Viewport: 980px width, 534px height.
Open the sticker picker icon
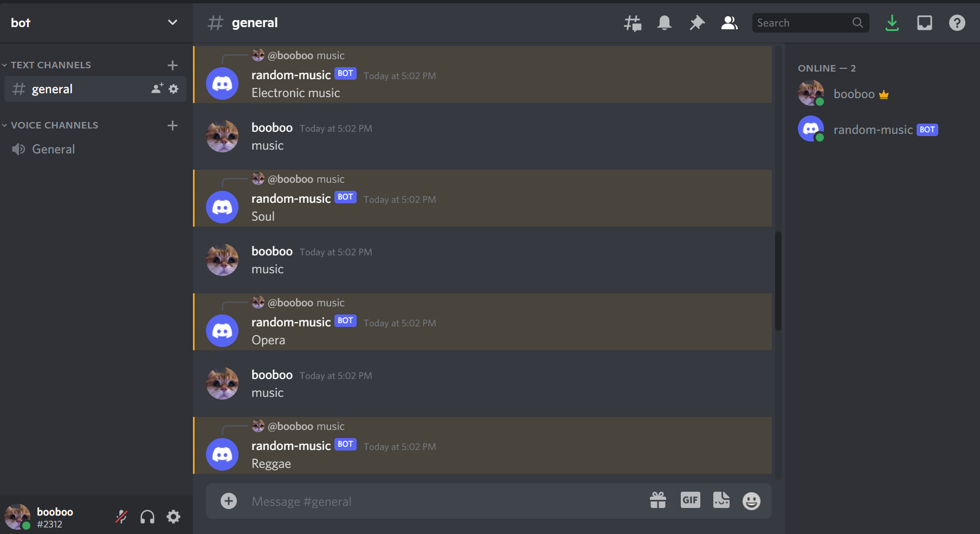[721, 500]
